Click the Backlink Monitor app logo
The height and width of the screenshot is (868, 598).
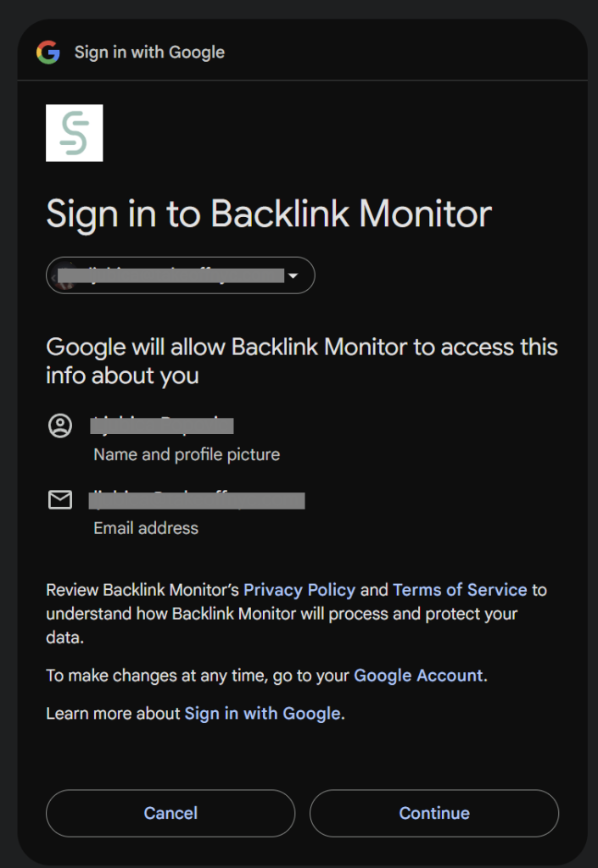pos(75,133)
